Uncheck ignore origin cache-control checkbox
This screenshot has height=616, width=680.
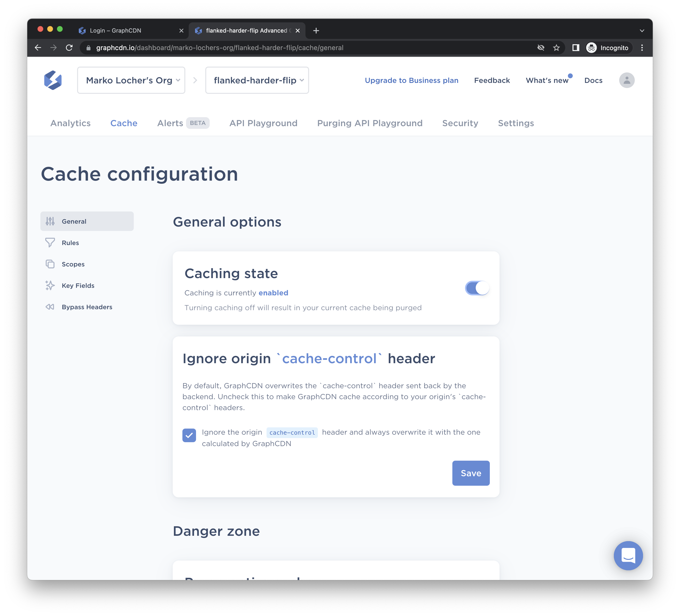pyautogui.click(x=189, y=435)
